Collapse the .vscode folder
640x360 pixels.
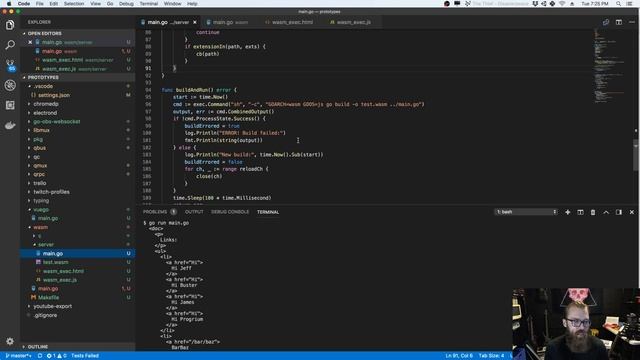[x=43, y=86]
